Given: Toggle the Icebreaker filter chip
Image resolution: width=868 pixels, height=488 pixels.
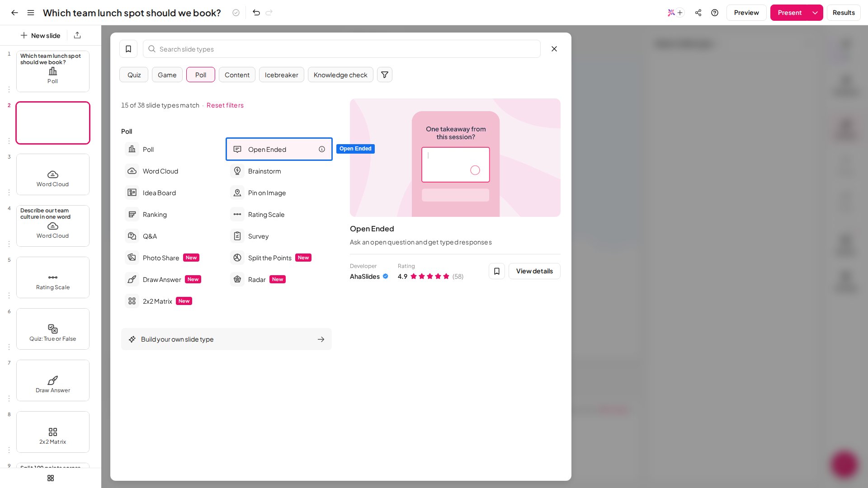Looking at the screenshot, I should tap(281, 75).
